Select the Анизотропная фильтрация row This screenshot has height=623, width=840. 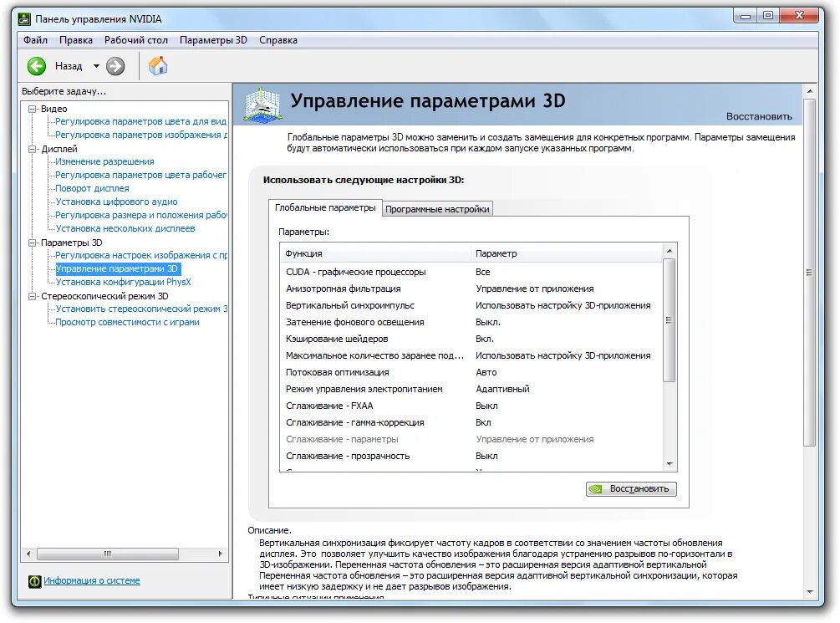point(471,289)
